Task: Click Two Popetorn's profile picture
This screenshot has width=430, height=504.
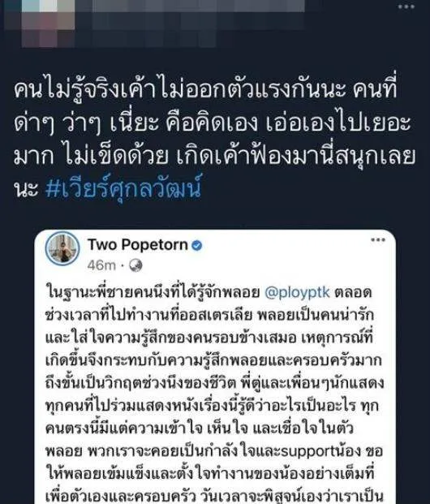Action: (x=62, y=248)
